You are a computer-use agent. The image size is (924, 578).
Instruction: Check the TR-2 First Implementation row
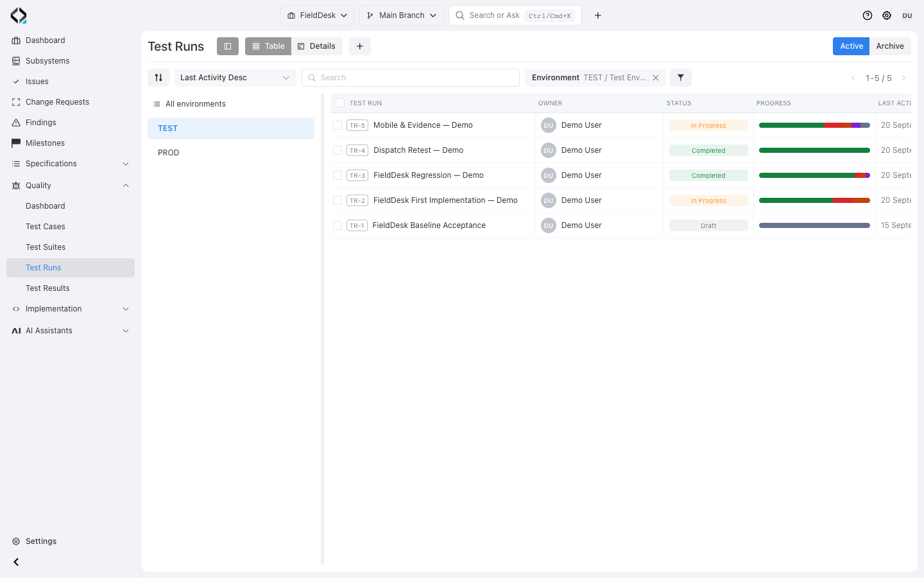click(x=338, y=200)
